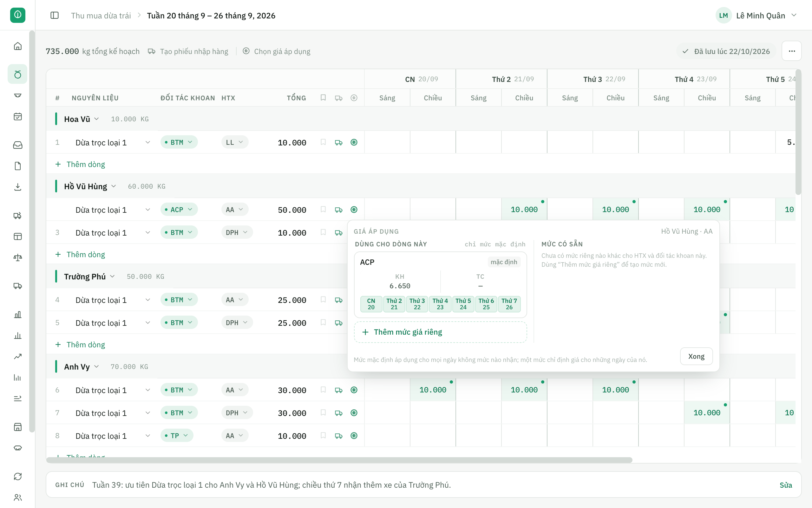Click Sửa to edit note
This screenshot has height=508, width=812.
point(785,485)
